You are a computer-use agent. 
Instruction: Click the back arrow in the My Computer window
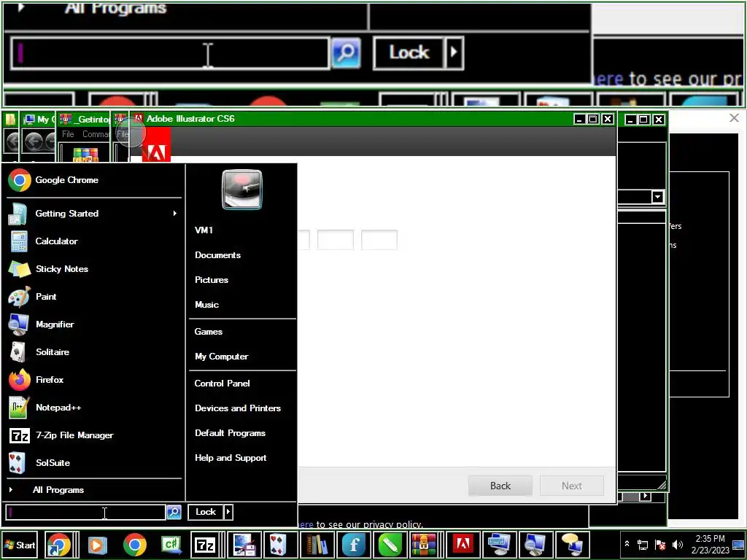[34, 141]
